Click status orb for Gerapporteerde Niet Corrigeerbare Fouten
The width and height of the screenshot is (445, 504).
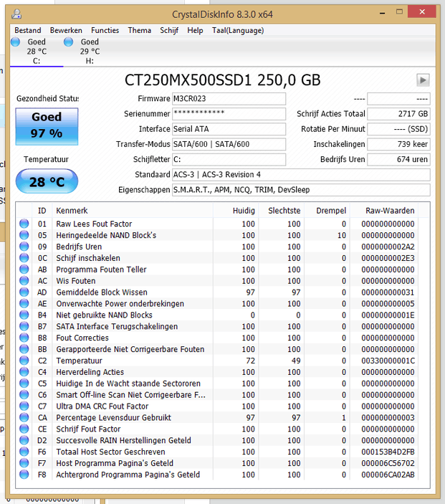point(24,349)
